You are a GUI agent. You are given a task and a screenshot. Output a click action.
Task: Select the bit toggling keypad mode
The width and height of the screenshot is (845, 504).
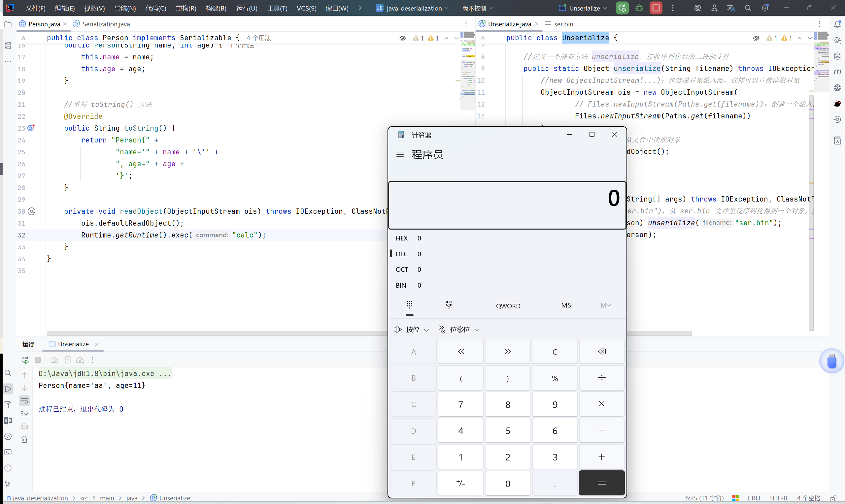point(449,305)
